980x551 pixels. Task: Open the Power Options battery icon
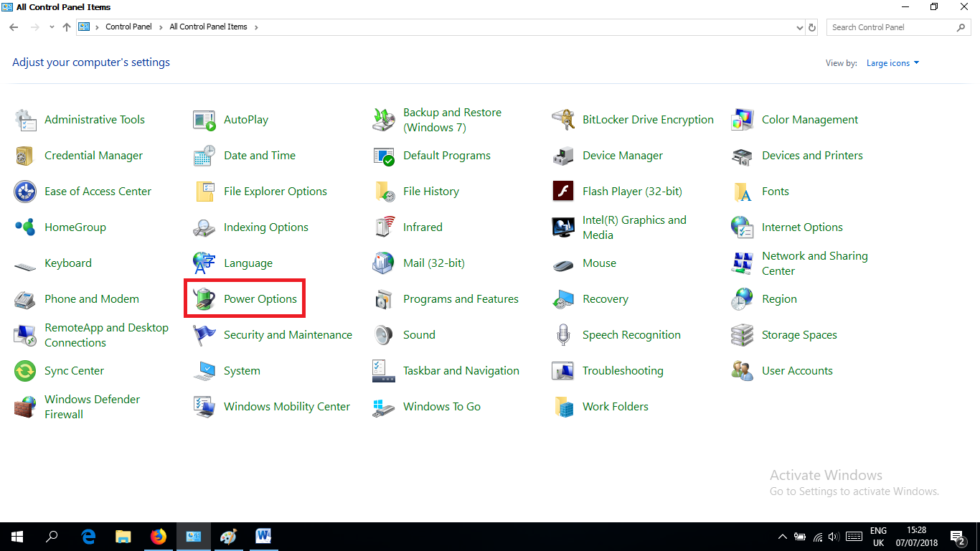pos(204,299)
